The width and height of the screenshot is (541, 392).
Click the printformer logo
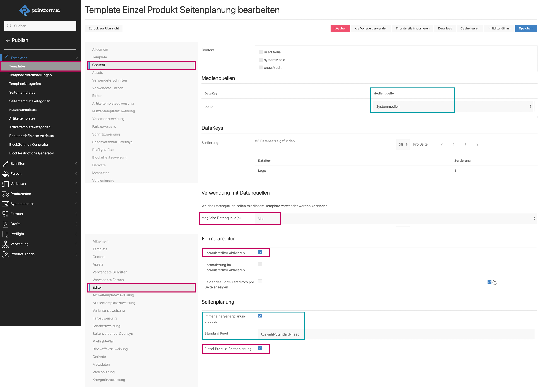point(40,10)
